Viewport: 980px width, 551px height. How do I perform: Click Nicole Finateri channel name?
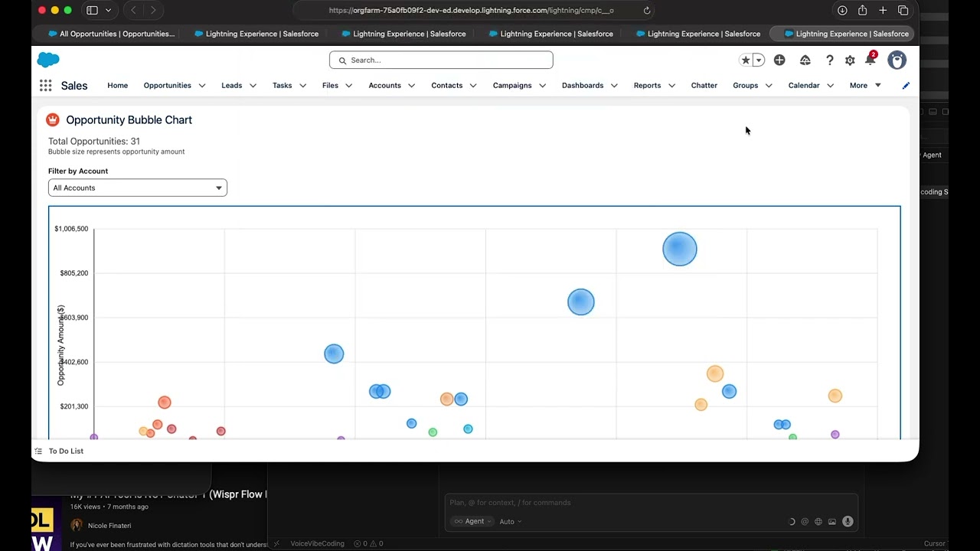pos(111,526)
